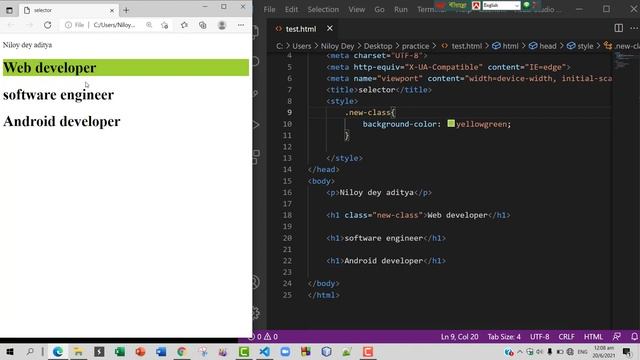Open a new browser tab
The image size is (640, 360).
pos(126,10)
